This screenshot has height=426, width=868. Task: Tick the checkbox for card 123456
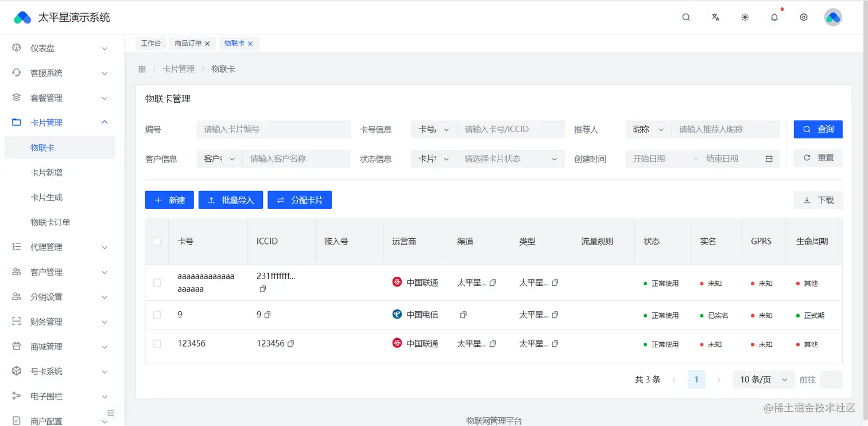tap(157, 343)
